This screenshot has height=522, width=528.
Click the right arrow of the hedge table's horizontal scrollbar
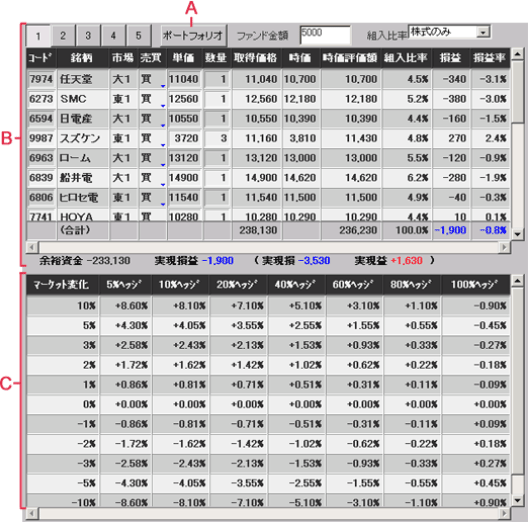tap(504, 514)
